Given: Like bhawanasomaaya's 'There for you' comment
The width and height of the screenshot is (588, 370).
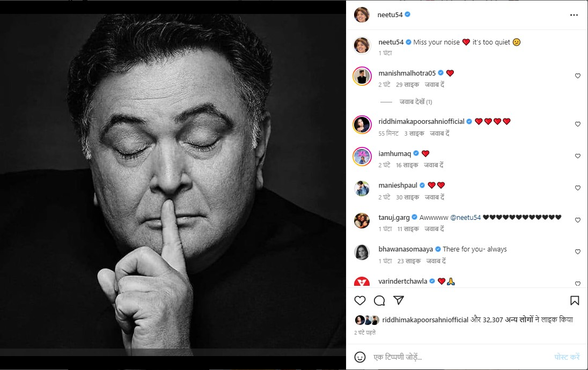Looking at the screenshot, I should (578, 252).
